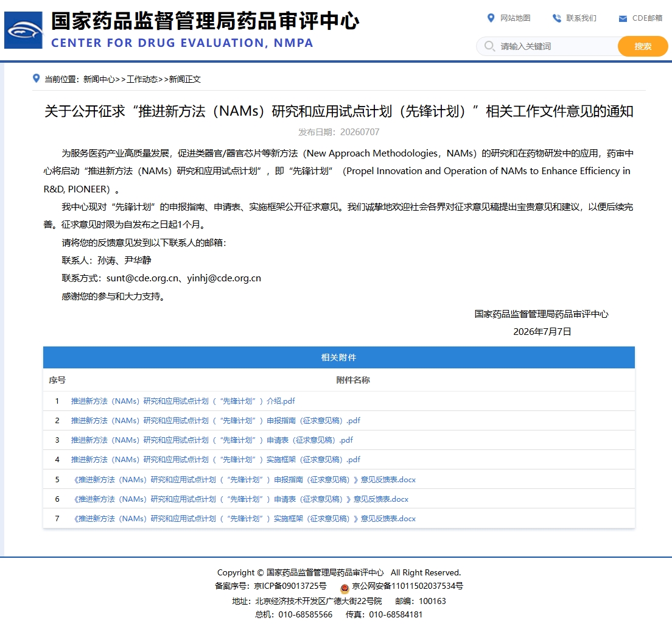Click the search magnifier icon
The width and height of the screenshot is (672, 629).
click(489, 46)
